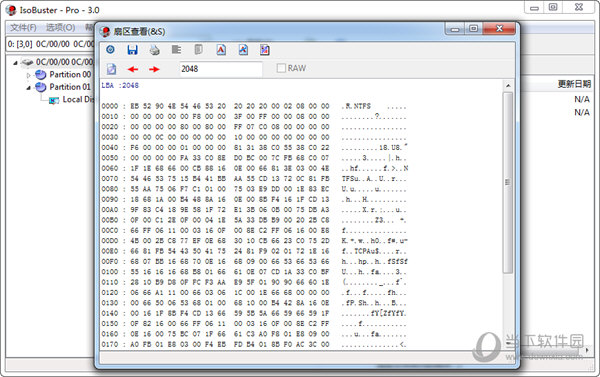Click hex row offset 0170

click(110, 344)
